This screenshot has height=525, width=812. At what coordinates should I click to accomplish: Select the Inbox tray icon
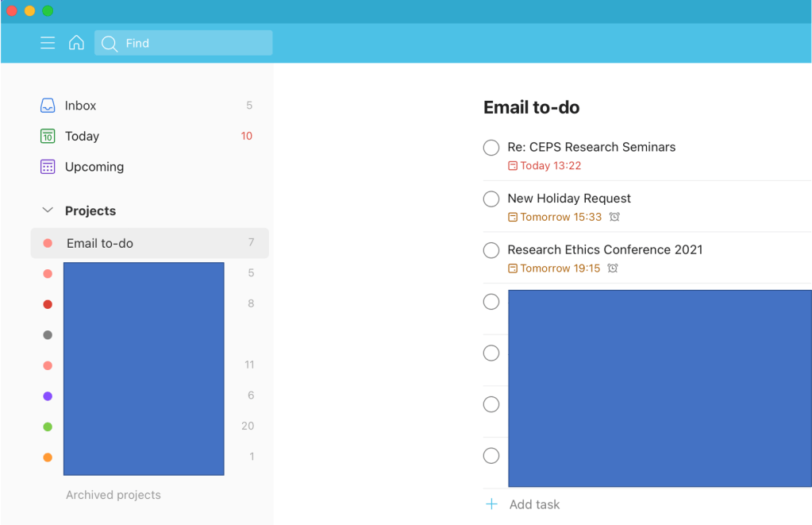coord(48,105)
